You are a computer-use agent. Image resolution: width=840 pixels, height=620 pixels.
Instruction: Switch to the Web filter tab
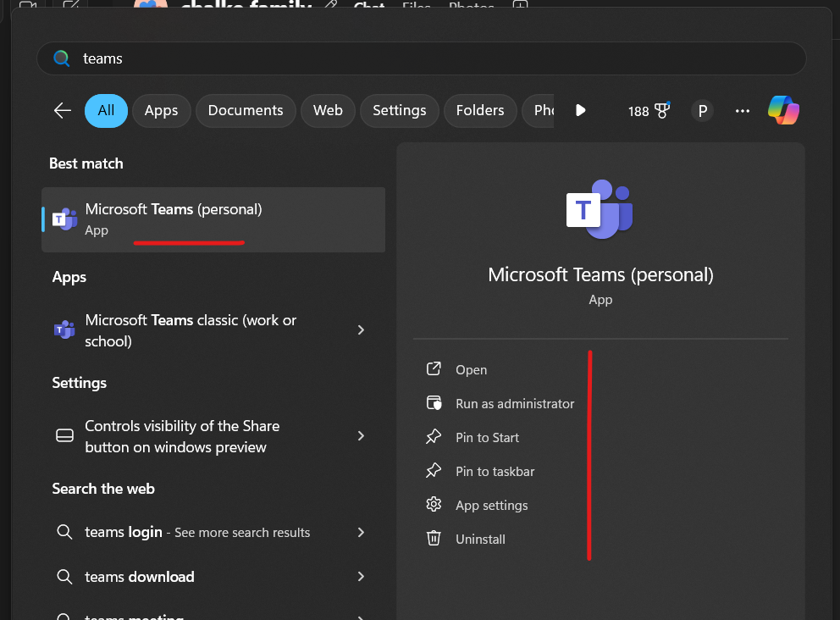pos(328,111)
